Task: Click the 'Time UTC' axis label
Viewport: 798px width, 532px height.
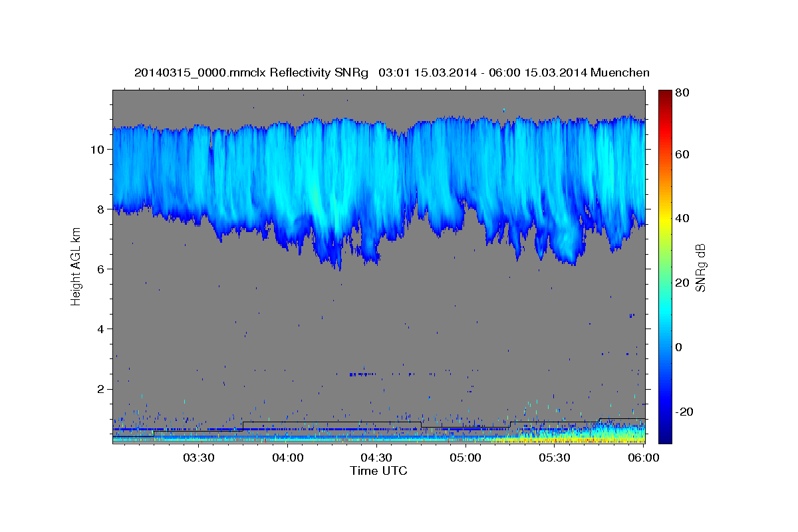Action: point(378,471)
